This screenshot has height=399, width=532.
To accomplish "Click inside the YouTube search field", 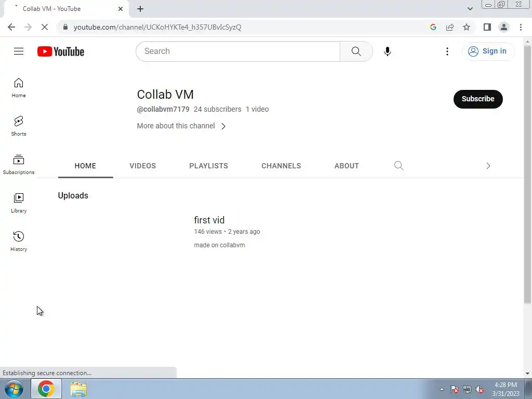I will coord(238,51).
